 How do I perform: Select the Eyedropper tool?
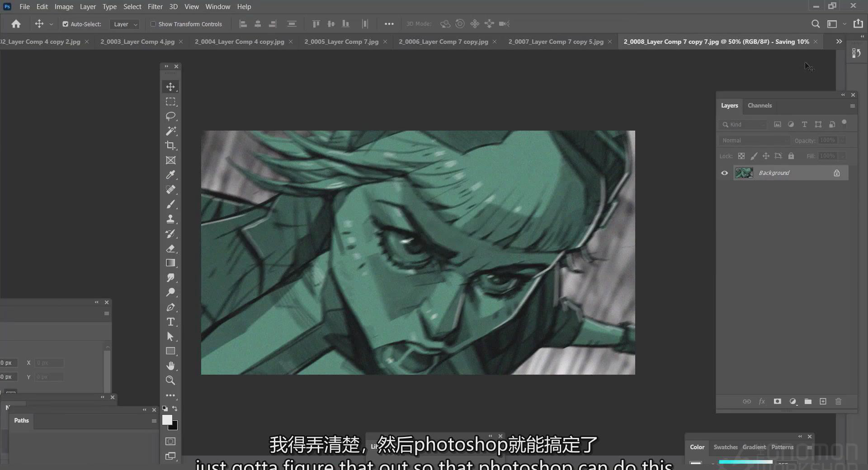tap(170, 175)
